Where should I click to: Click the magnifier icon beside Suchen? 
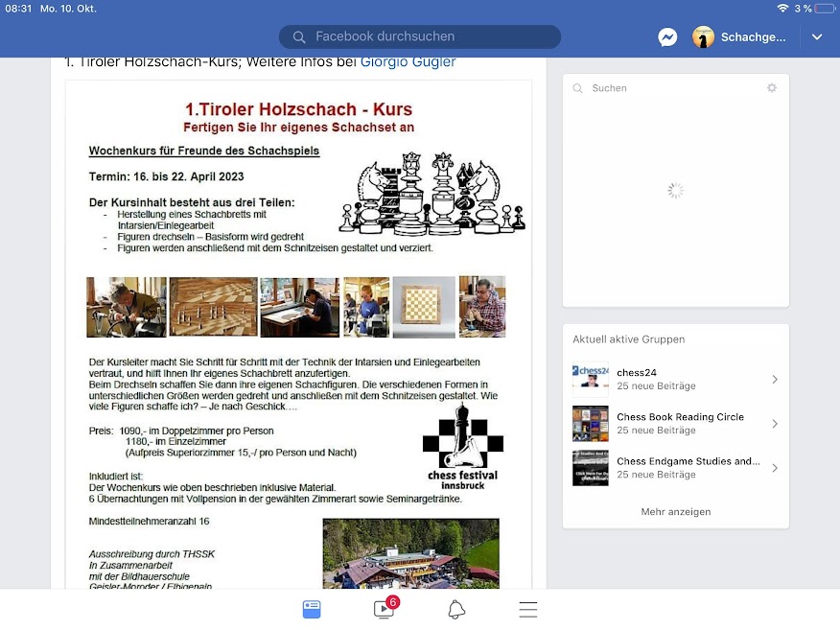(x=577, y=88)
